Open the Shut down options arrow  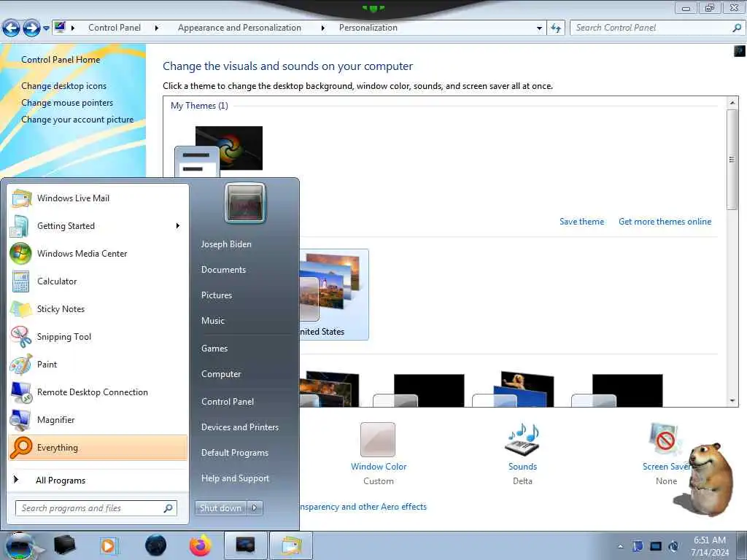point(255,508)
